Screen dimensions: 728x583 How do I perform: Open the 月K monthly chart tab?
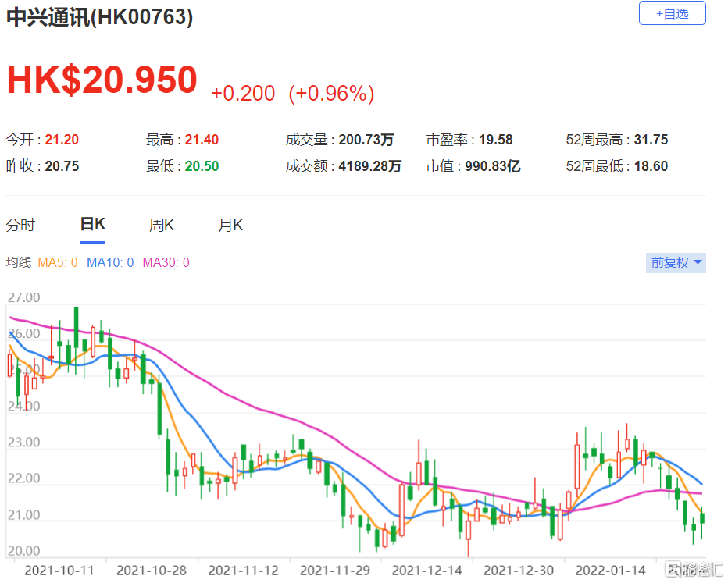230,226
